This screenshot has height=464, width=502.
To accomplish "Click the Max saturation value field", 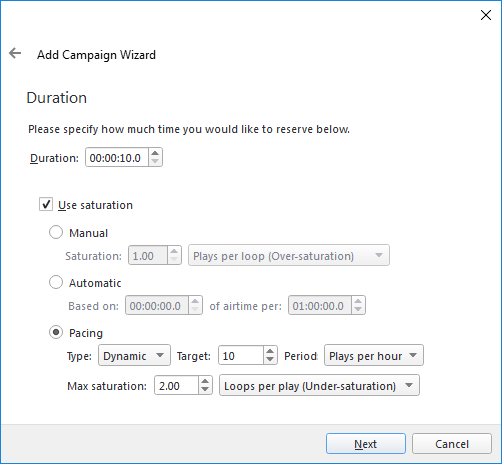I will coord(177,386).
